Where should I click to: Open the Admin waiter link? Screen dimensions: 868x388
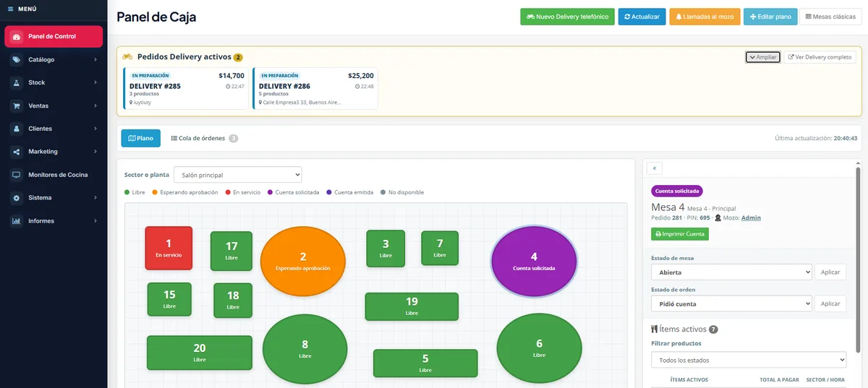tap(751, 217)
